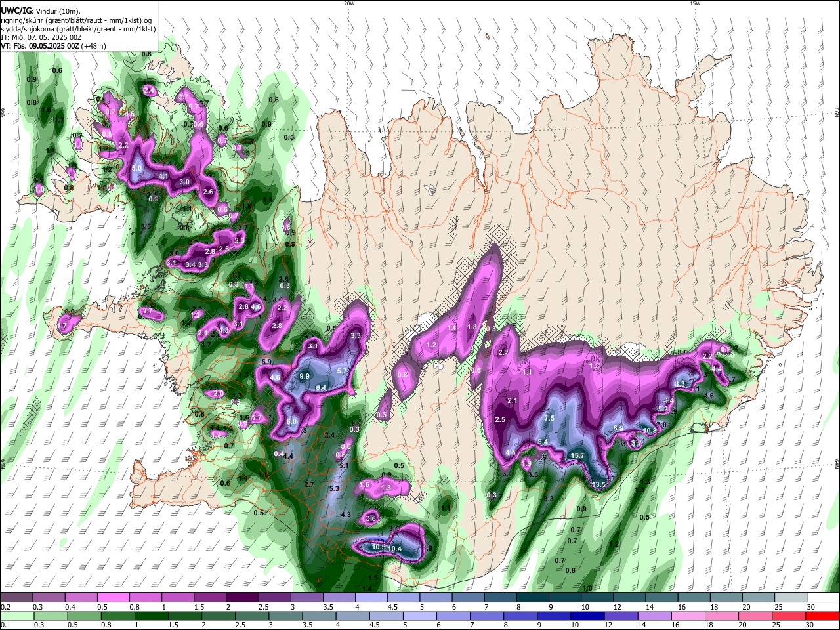Click the 4.1 value in the Westfjords
The height and width of the screenshot is (630, 840).
pos(163,176)
